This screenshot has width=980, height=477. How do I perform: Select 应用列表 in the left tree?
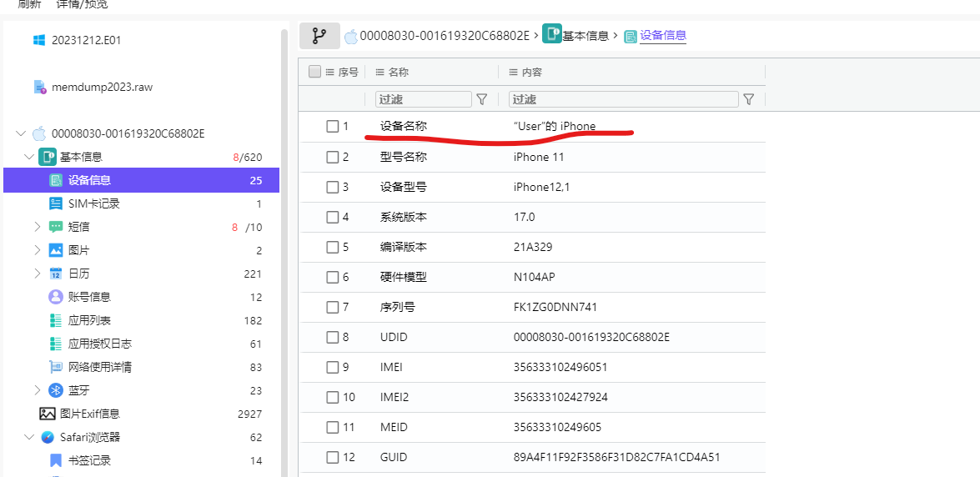click(89, 320)
